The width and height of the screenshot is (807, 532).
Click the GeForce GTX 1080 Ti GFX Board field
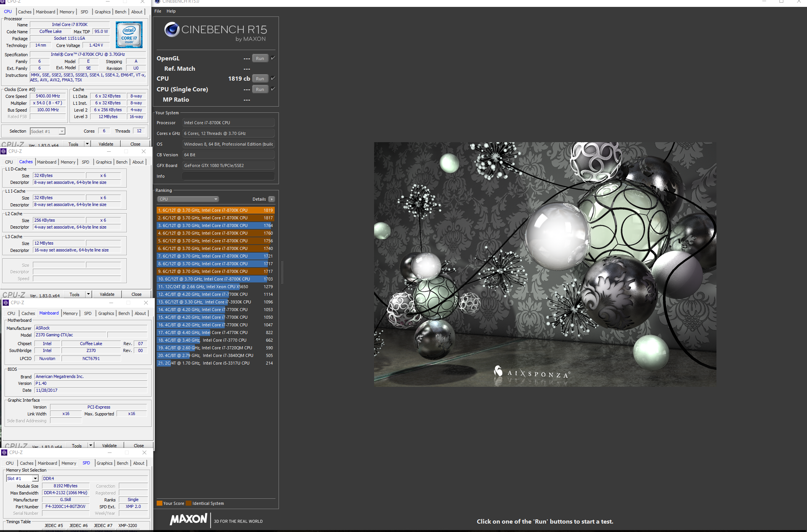pyautogui.click(x=228, y=165)
